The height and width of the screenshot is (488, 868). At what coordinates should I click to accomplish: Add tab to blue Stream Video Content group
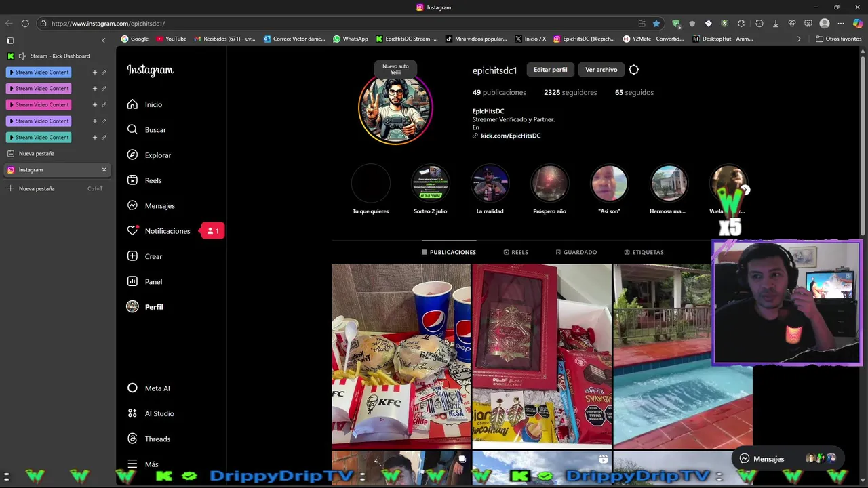pyautogui.click(x=95, y=72)
